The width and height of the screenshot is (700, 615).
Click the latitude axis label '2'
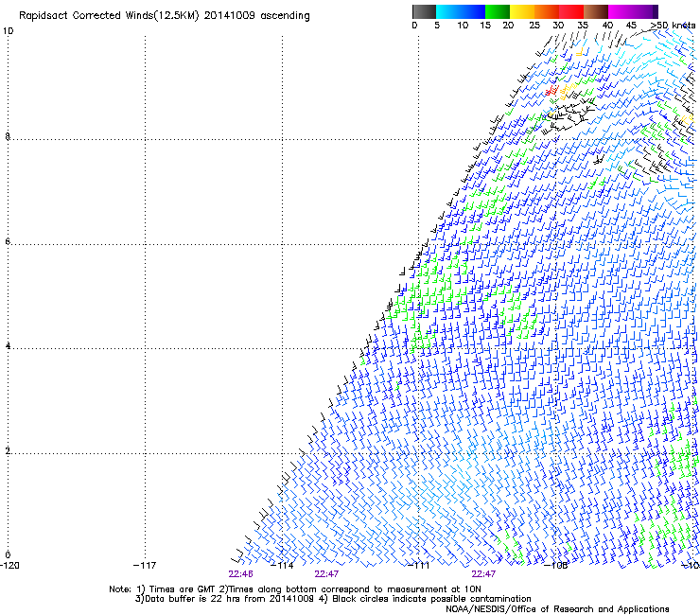click(8, 451)
